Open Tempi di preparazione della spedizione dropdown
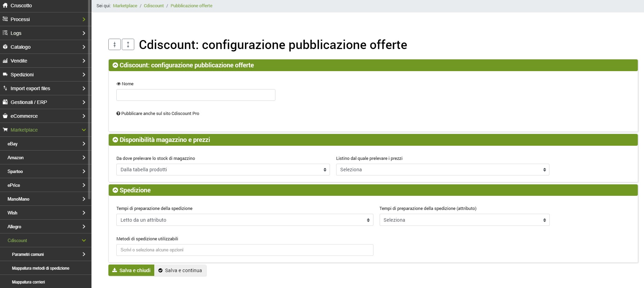The height and width of the screenshot is (288, 644). tap(245, 220)
